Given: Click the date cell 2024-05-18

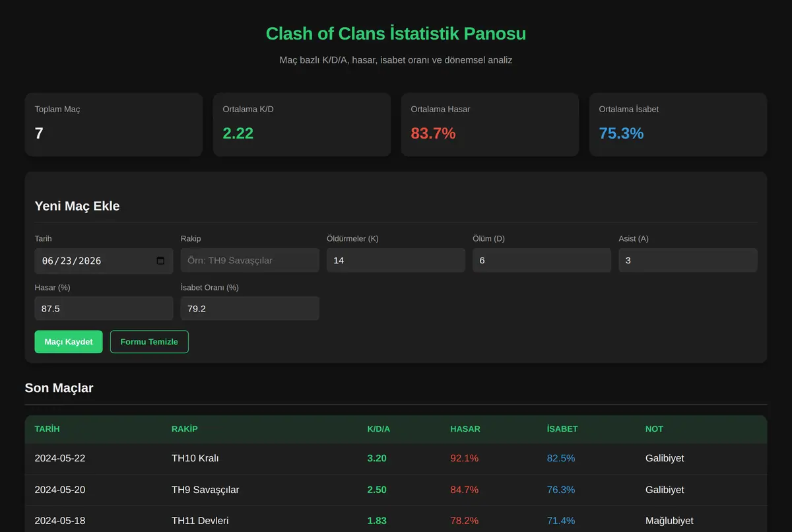Looking at the screenshot, I should coord(60,521).
